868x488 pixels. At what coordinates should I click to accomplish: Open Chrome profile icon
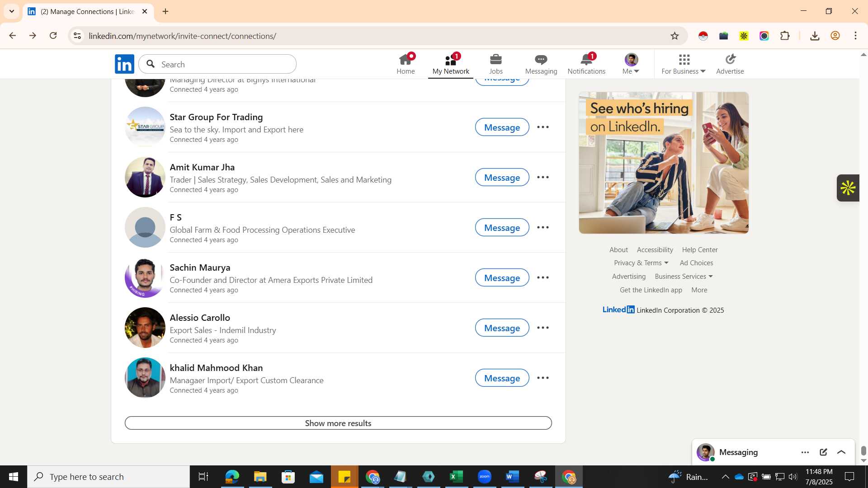click(x=835, y=36)
